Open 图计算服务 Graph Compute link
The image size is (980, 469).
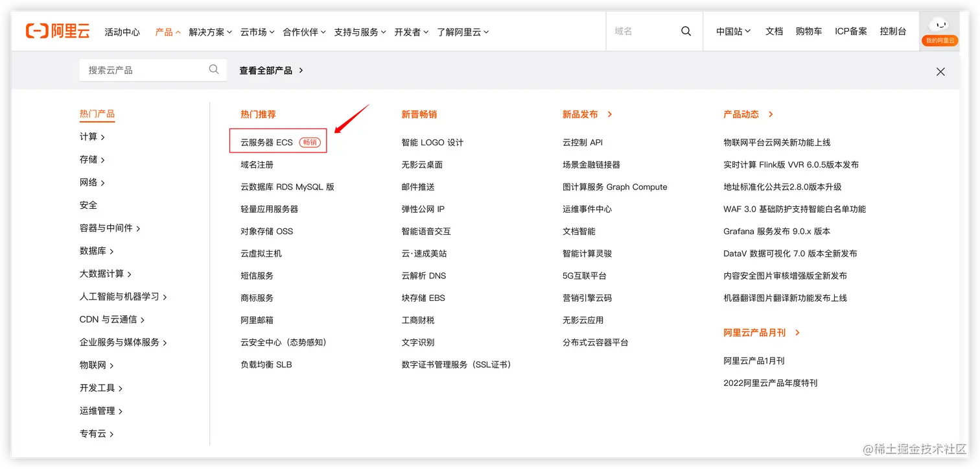tap(615, 187)
